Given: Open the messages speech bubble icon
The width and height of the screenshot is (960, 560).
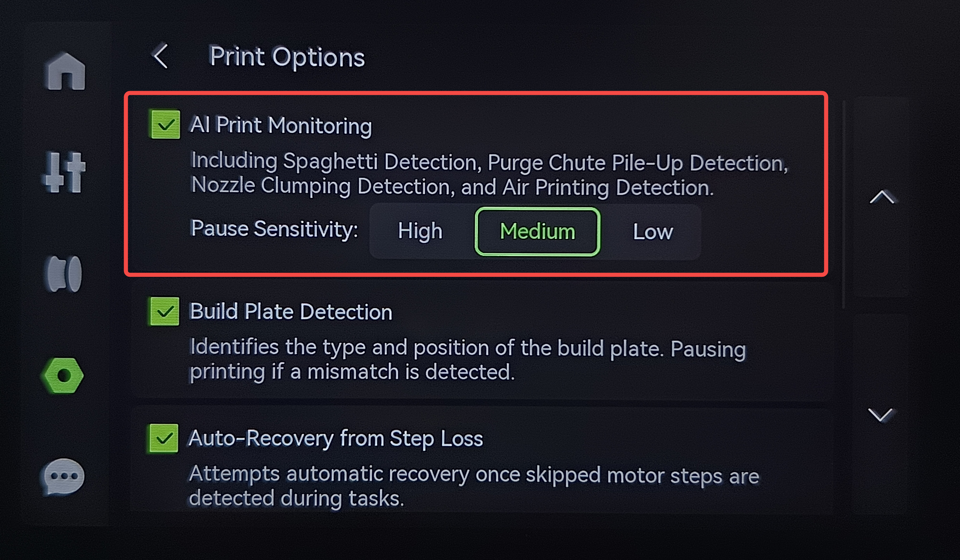Looking at the screenshot, I should [62, 477].
